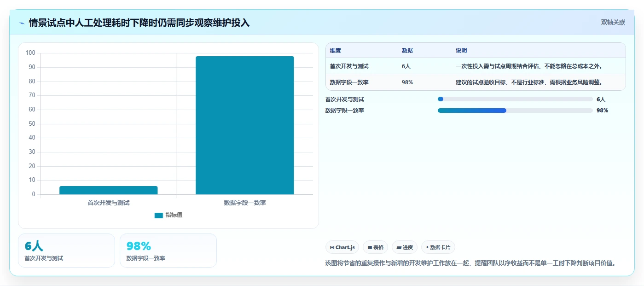Open the 6人 data card
644x286 pixels.
pyautogui.click(x=66, y=251)
